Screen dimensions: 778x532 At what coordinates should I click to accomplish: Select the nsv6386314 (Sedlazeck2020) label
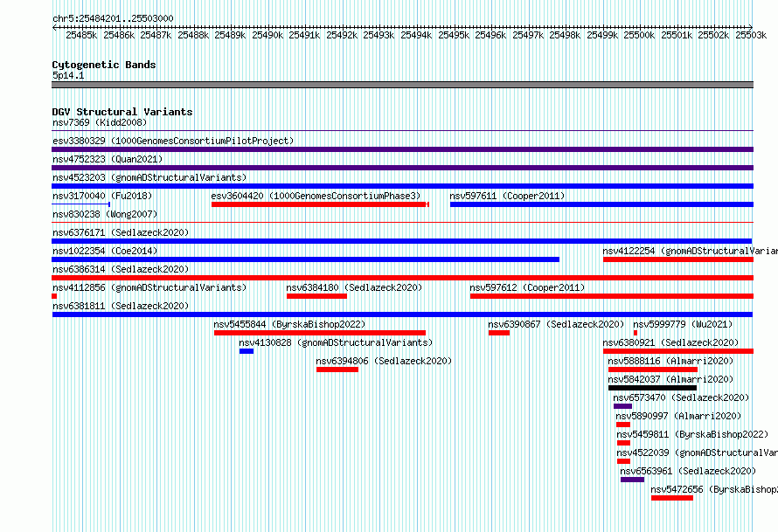121,269
